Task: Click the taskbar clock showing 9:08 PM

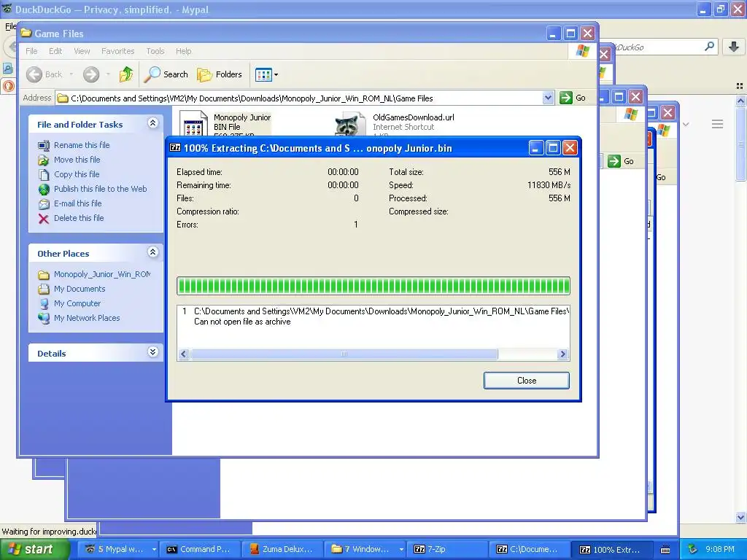Action: click(719, 549)
